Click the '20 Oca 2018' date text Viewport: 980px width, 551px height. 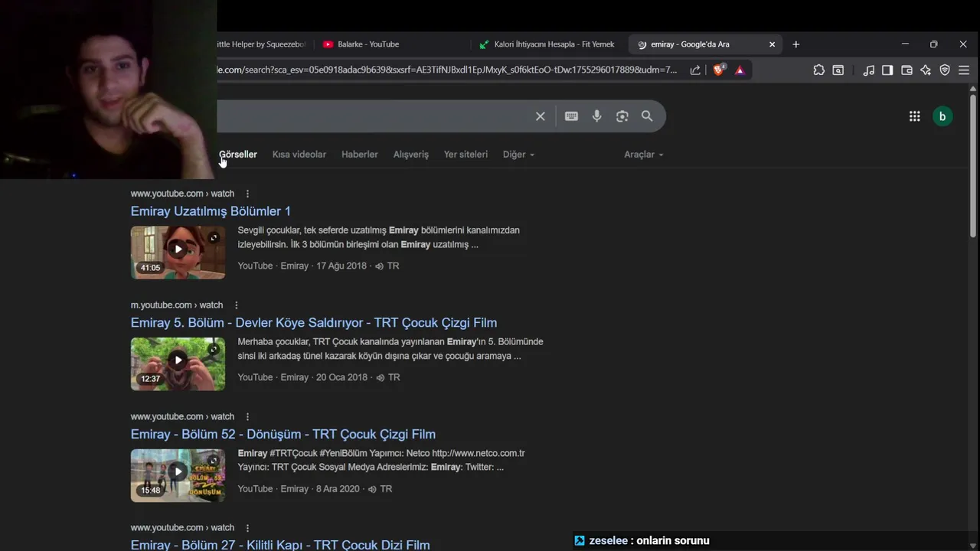tap(342, 377)
